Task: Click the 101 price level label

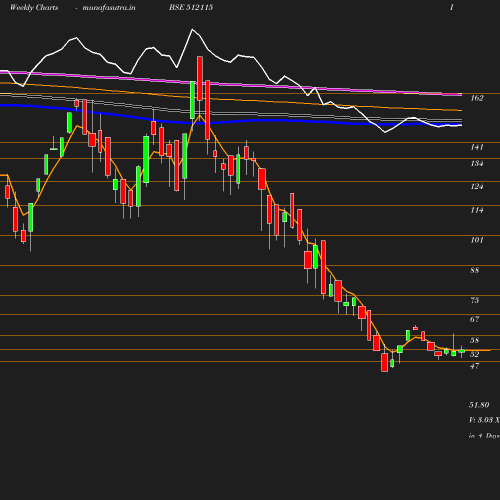Action: pos(477,240)
